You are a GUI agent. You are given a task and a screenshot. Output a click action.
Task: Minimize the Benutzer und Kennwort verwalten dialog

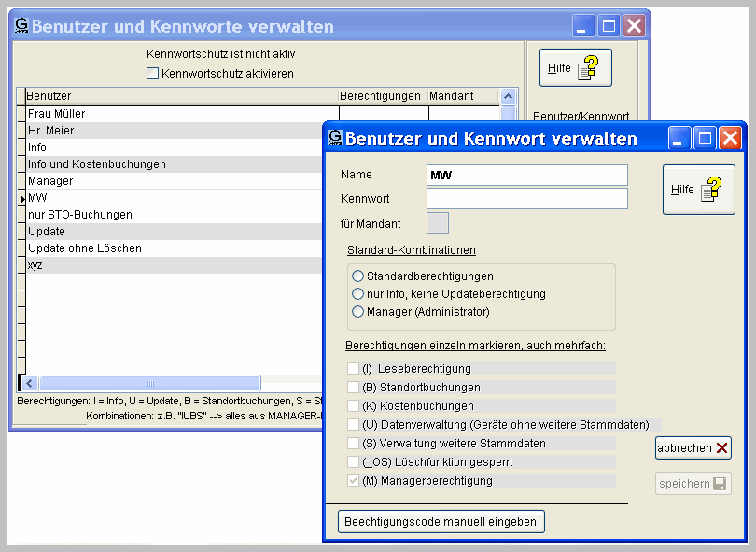pyautogui.click(x=680, y=138)
